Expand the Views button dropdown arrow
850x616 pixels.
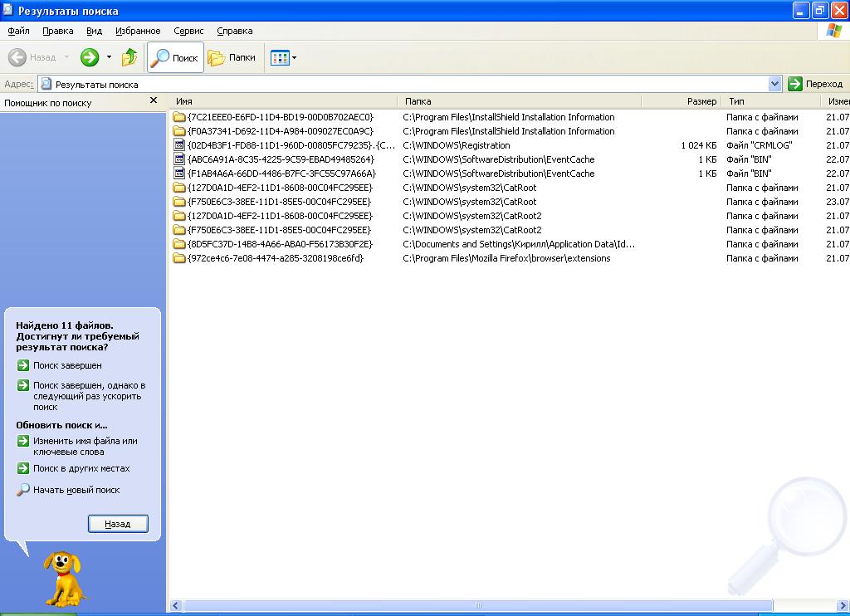[294, 58]
